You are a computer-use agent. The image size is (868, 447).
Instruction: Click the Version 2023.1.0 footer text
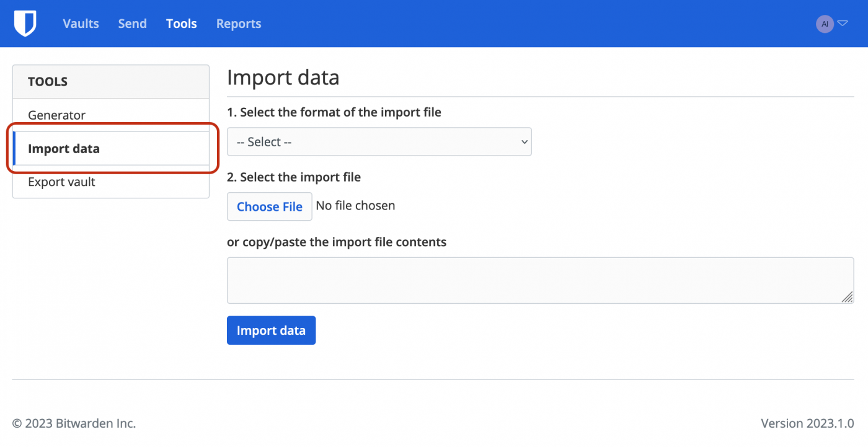(x=807, y=423)
